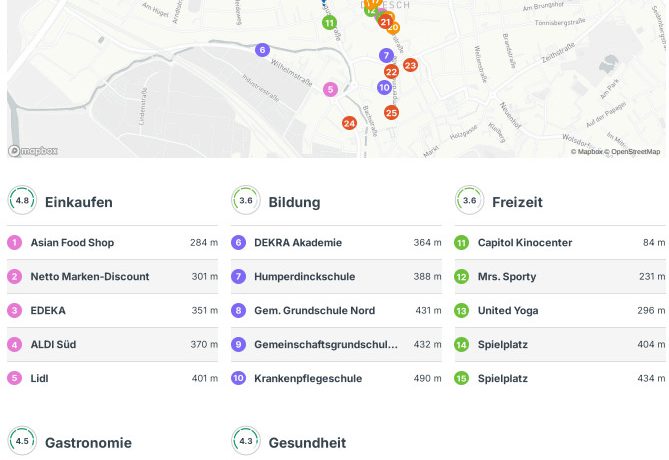Click the Gastronomie 4.5 score ring
The height and width of the screenshot is (460, 669).
click(x=22, y=441)
